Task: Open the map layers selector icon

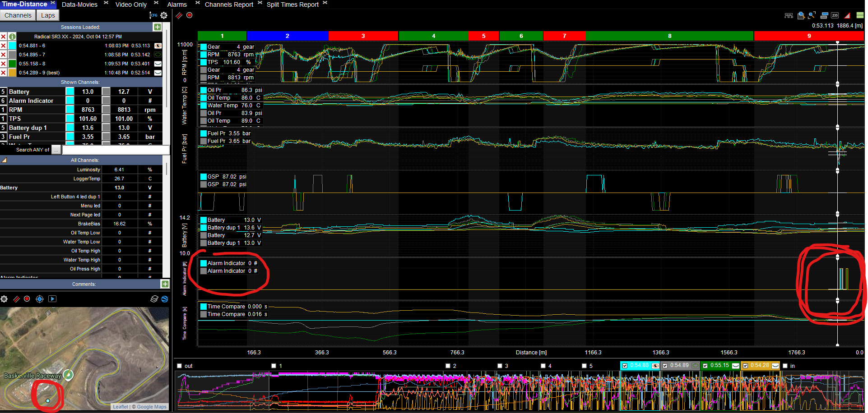Action: tap(154, 299)
